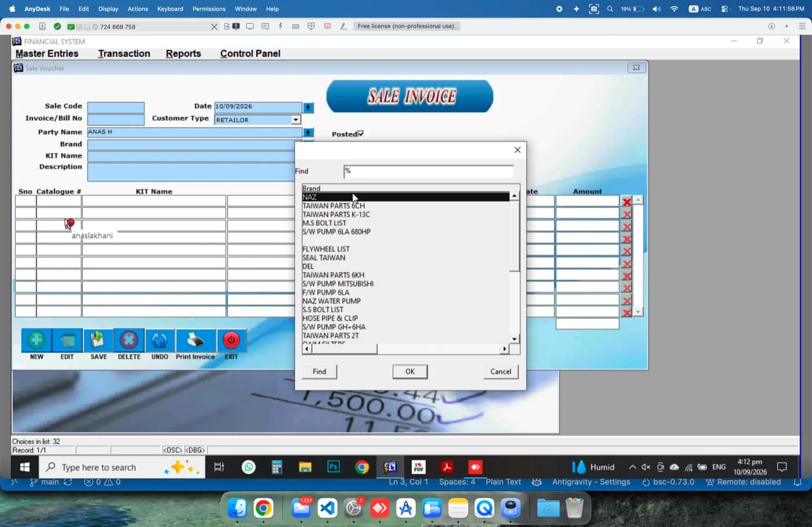This screenshot has width=812, height=527.
Task: Open the Control Panel menu
Action: (250, 53)
